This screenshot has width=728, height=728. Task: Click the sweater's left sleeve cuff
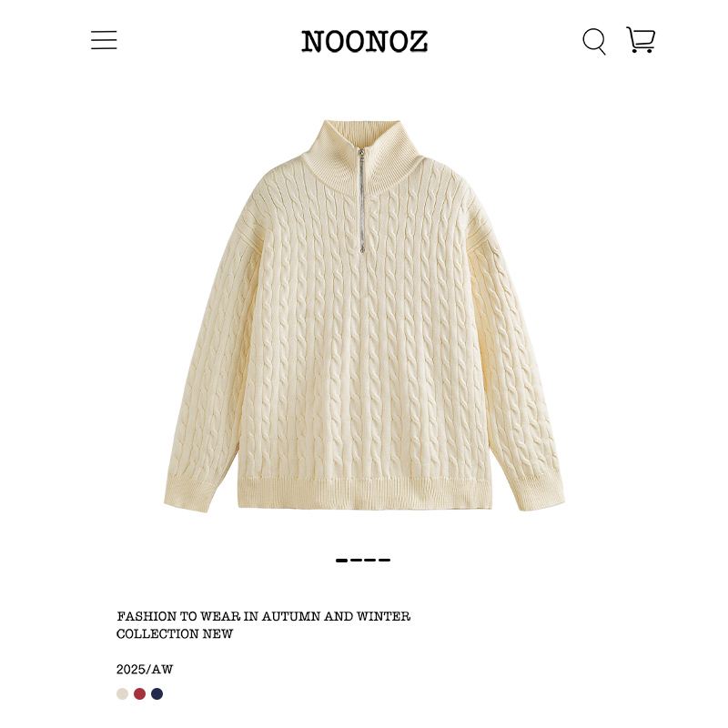pyautogui.click(x=189, y=494)
